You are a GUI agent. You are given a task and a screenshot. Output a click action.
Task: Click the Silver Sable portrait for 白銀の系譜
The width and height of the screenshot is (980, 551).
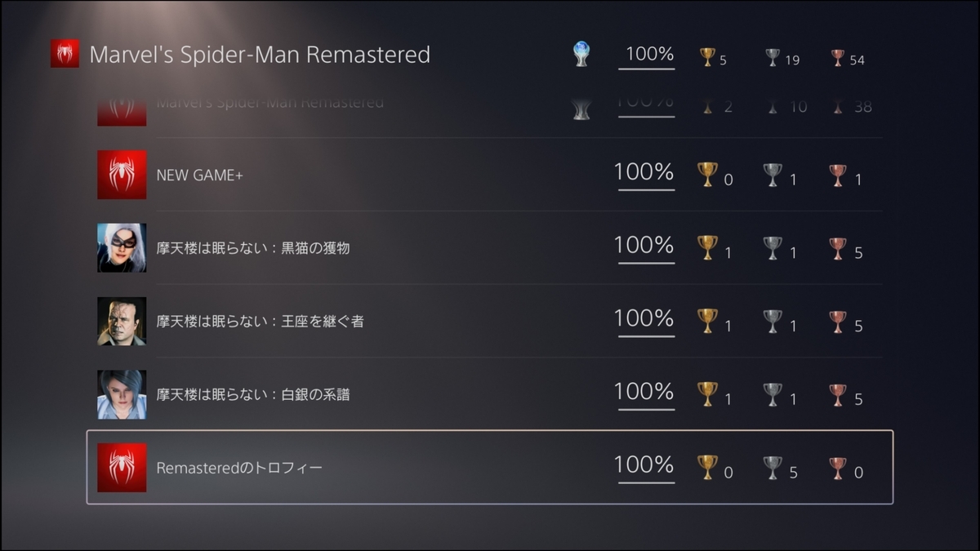122,394
